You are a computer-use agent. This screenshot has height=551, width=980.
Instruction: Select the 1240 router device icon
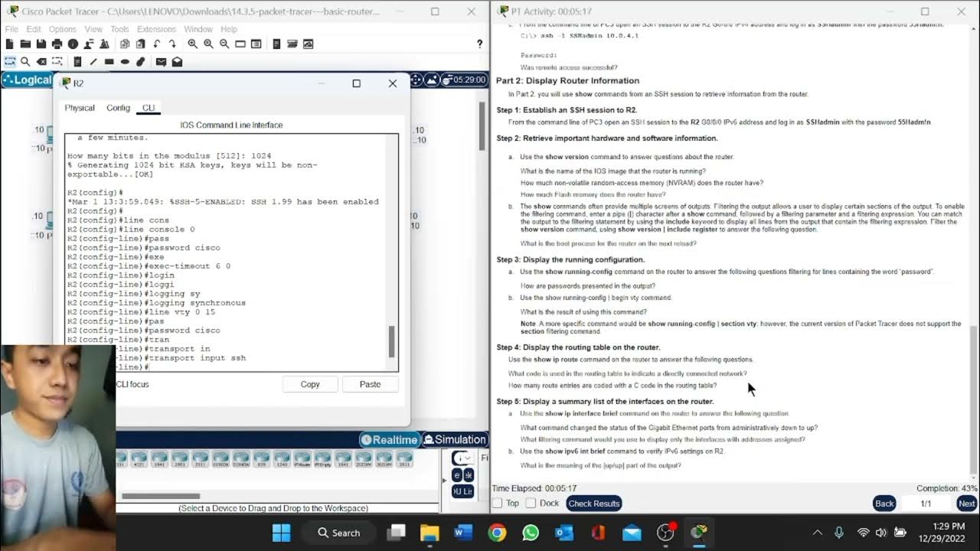(281, 459)
